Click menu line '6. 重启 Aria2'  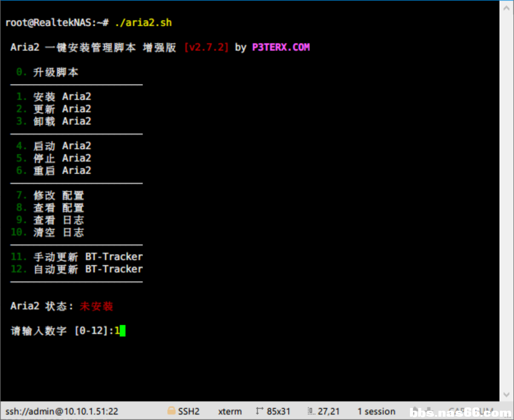coord(54,171)
